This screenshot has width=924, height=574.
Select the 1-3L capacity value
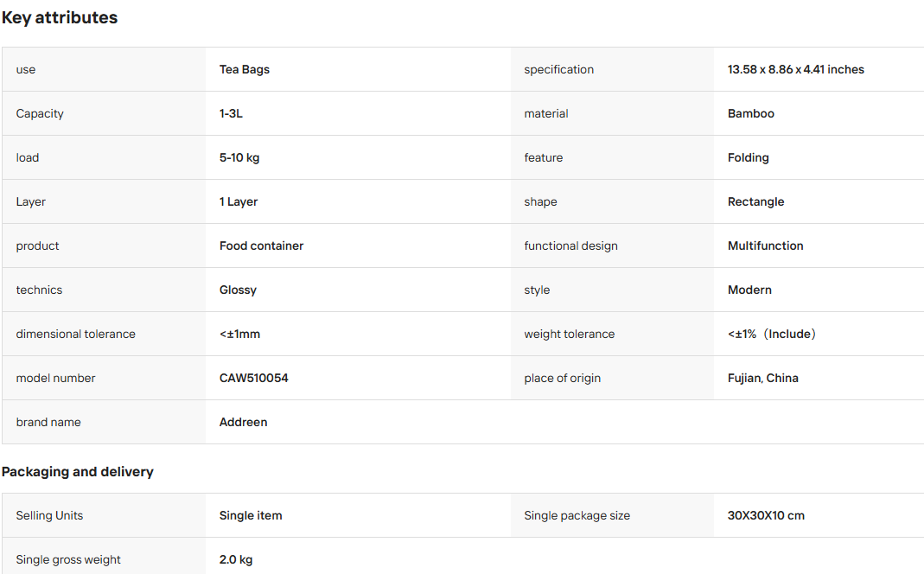click(x=231, y=114)
